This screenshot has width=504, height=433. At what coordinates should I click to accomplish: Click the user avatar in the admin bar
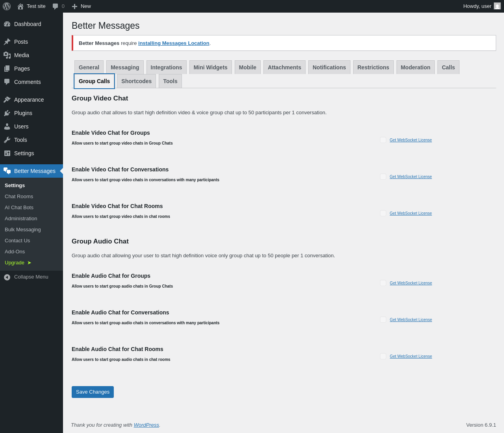[x=497, y=6]
